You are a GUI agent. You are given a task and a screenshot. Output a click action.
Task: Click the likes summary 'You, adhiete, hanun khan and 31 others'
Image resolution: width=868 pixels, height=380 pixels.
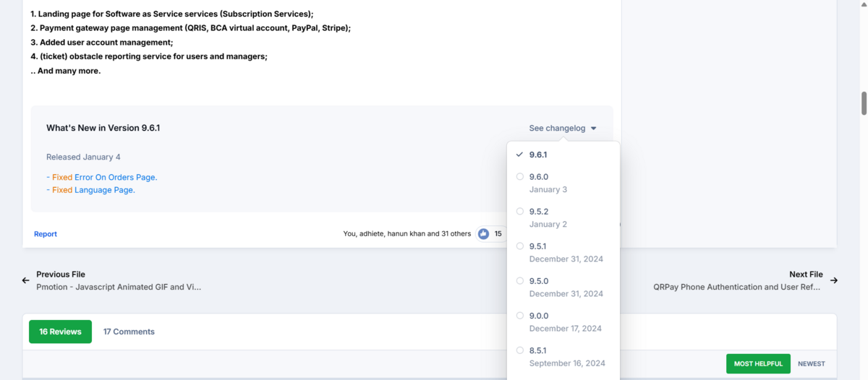(x=407, y=234)
